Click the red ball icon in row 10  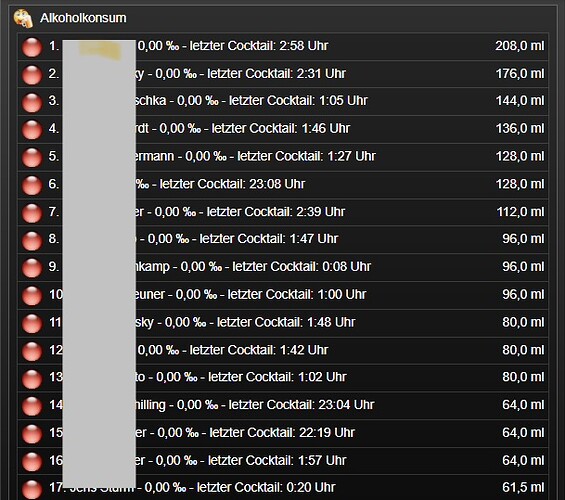click(x=32, y=296)
